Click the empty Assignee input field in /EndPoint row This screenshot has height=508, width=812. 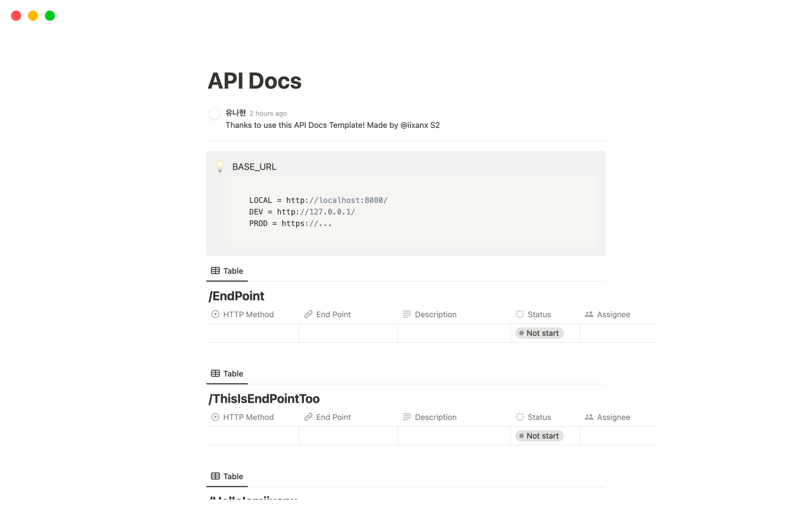(x=613, y=332)
